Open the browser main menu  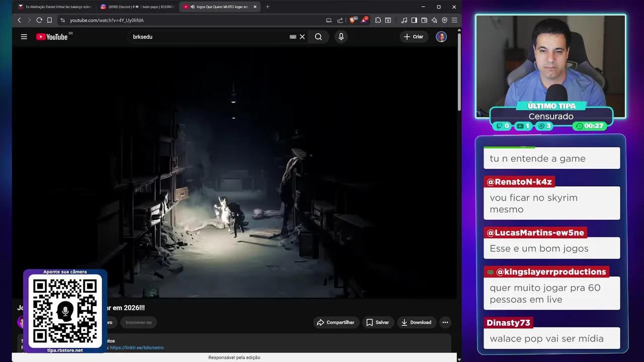tap(454, 20)
